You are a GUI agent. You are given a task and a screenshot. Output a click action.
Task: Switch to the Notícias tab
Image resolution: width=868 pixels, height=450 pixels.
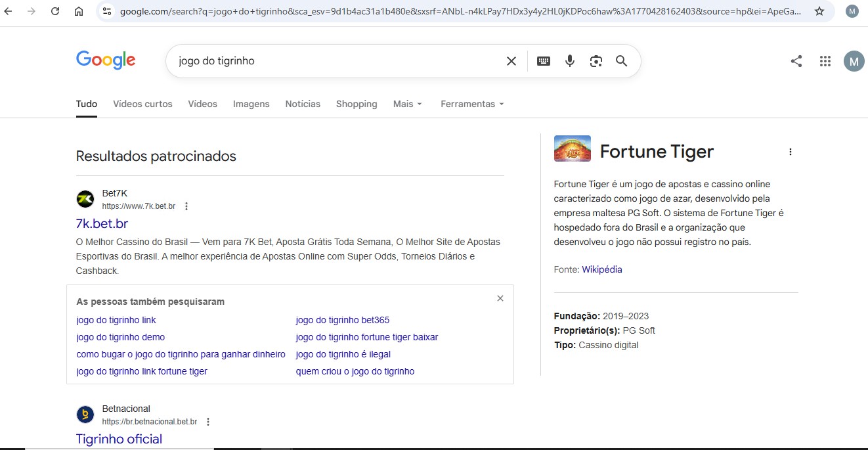(303, 104)
